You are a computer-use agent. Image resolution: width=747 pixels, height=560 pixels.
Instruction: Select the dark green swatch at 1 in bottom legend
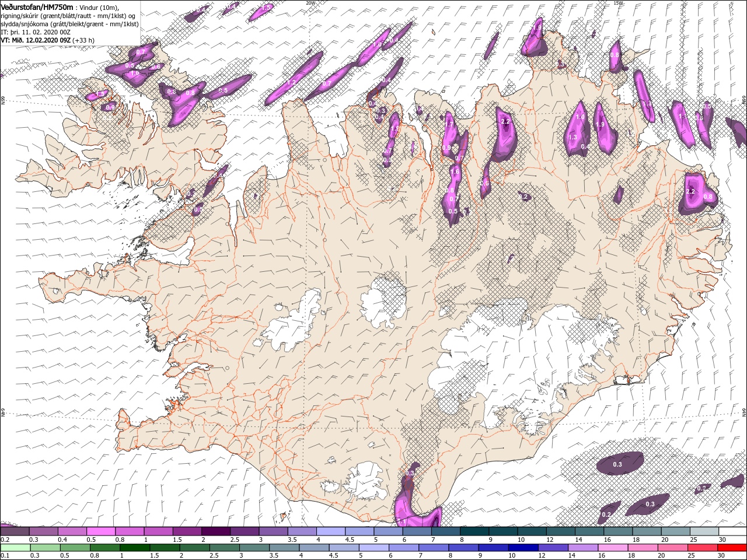tap(134, 548)
